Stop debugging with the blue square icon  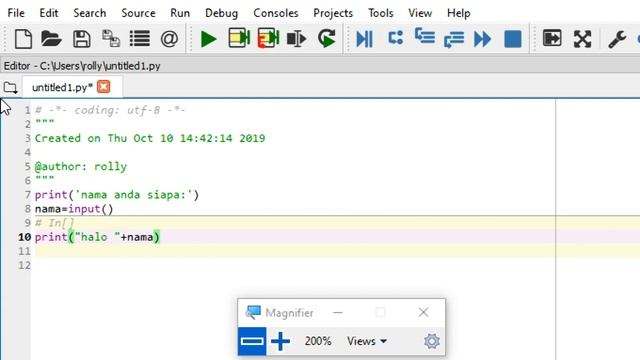[x=513, y=40]
